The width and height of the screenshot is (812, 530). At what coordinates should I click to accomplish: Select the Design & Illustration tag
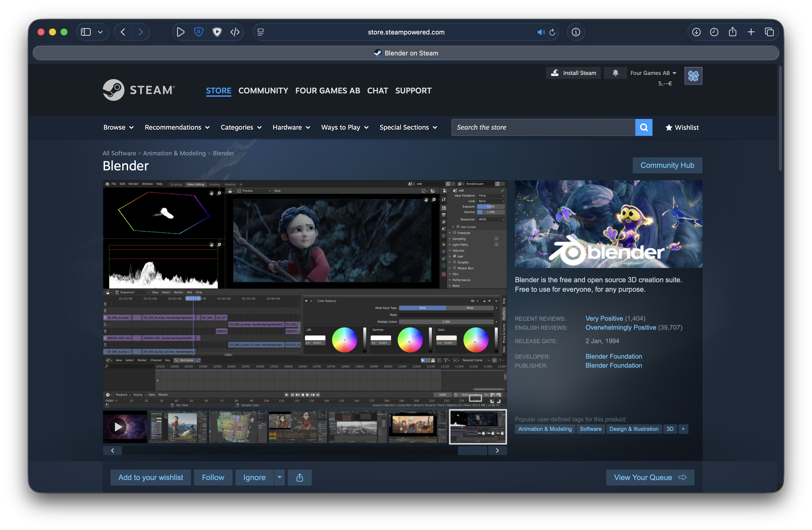coord(634,429)
